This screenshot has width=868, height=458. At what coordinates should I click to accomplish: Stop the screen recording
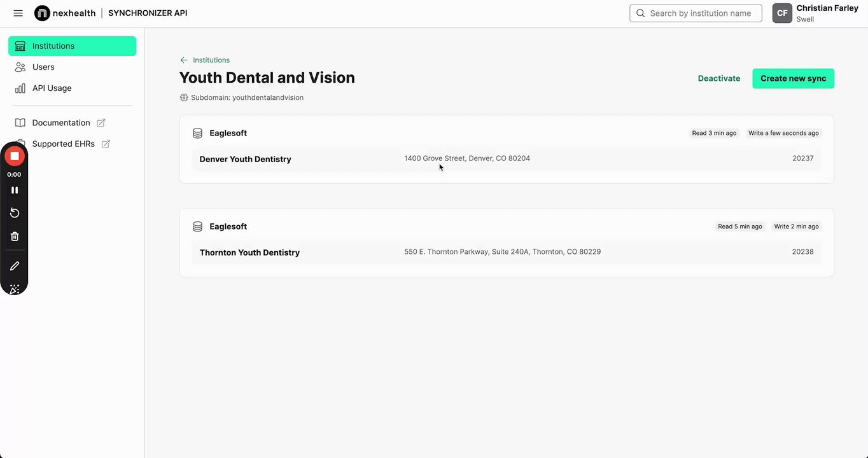(15, 156)
